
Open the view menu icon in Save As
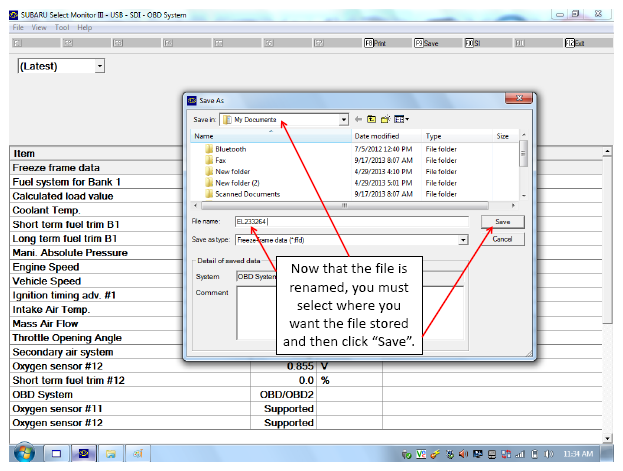tap(401, 119)
